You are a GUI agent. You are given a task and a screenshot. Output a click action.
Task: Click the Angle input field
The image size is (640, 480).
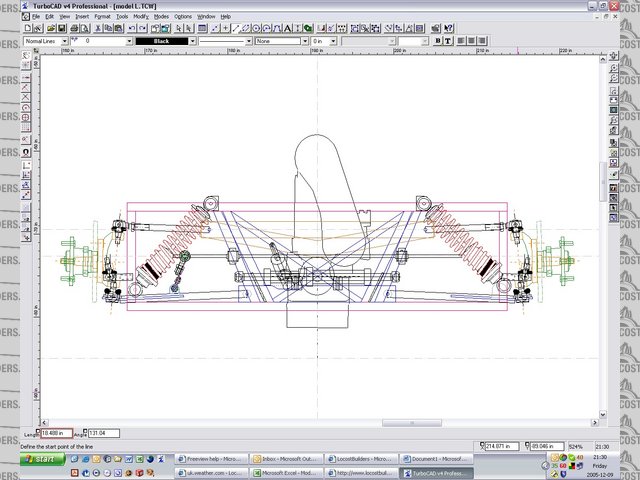[104, 433]
